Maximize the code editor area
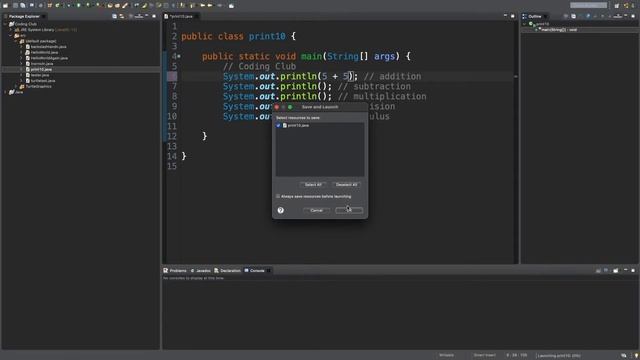 [x=513, y=16]
